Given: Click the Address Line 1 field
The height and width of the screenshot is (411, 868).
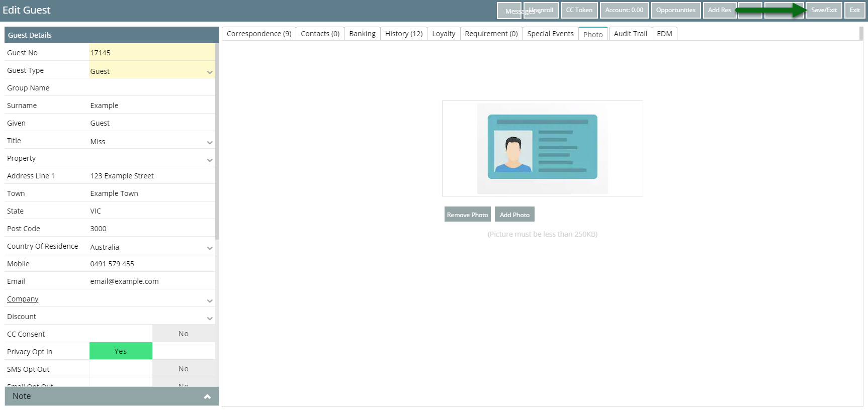Looking at the screenshot, I should pos(152,175).
